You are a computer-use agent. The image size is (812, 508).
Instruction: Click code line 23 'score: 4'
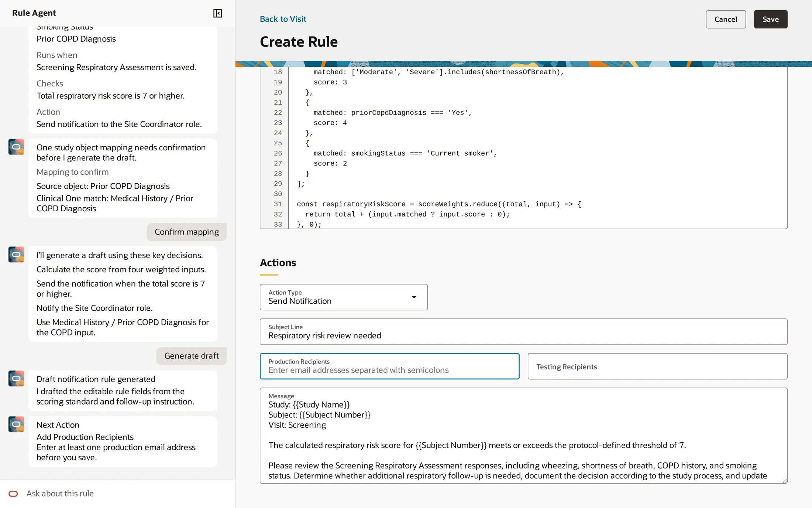click(x=330, y=123)
